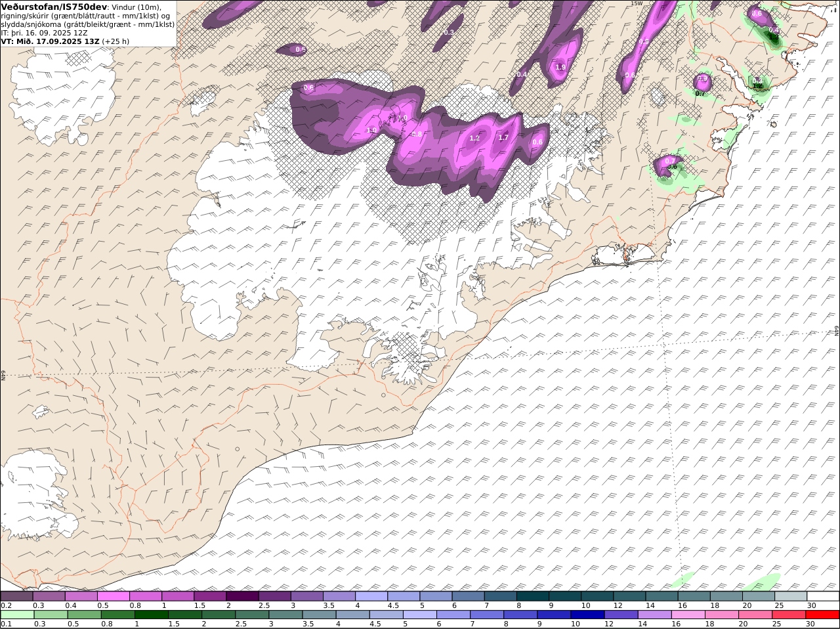Select the white swatch above 30, upper legend
The image size is (840, 629).
pyautogui.click(x=823, y=596)
